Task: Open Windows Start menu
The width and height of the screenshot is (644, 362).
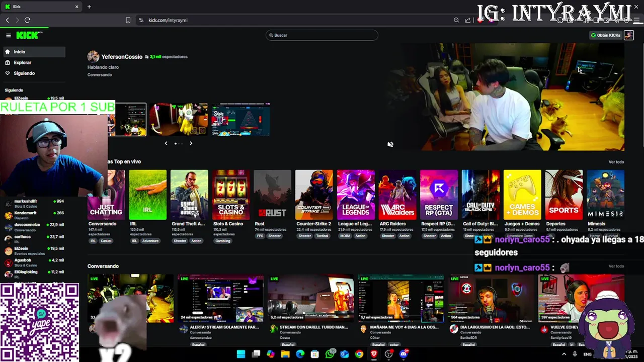Action: coord(241,354)
